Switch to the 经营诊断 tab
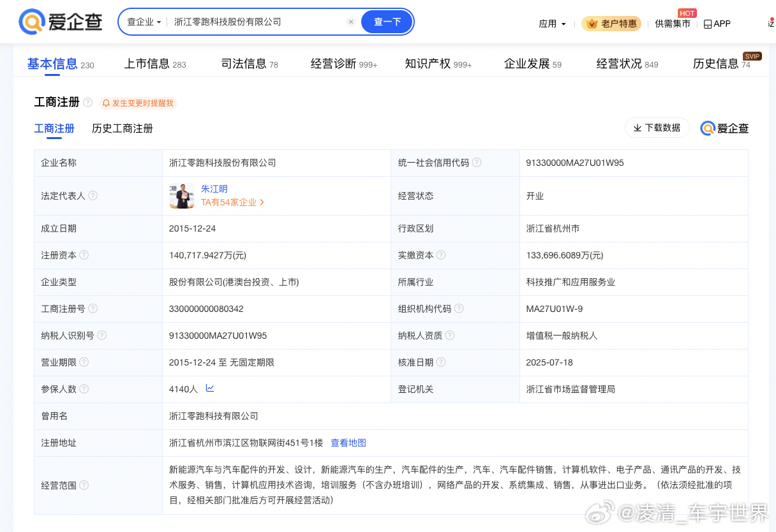776x532 pixels. pos(344,64)
